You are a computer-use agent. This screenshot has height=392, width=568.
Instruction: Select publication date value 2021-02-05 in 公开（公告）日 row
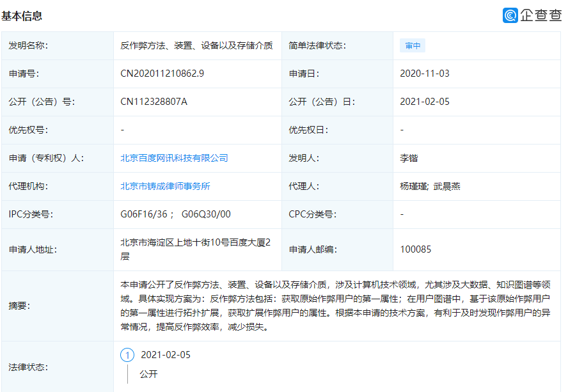(425, 102)
